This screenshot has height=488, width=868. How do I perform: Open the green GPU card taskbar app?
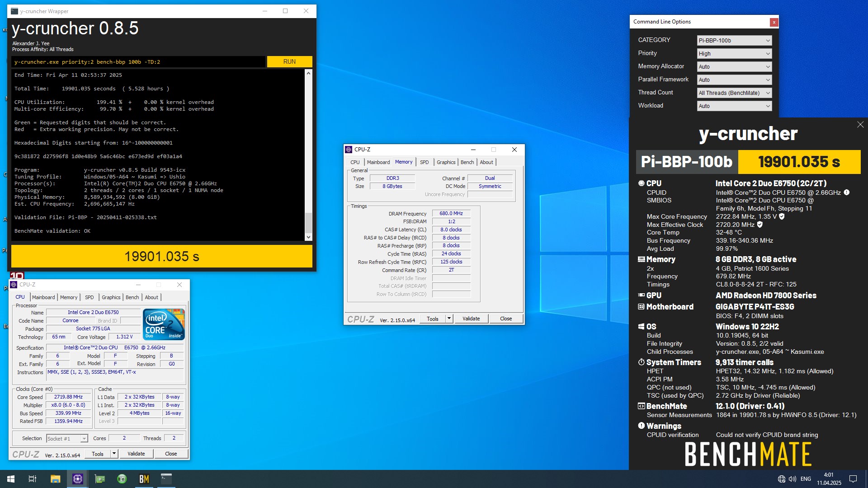(100, 479)
